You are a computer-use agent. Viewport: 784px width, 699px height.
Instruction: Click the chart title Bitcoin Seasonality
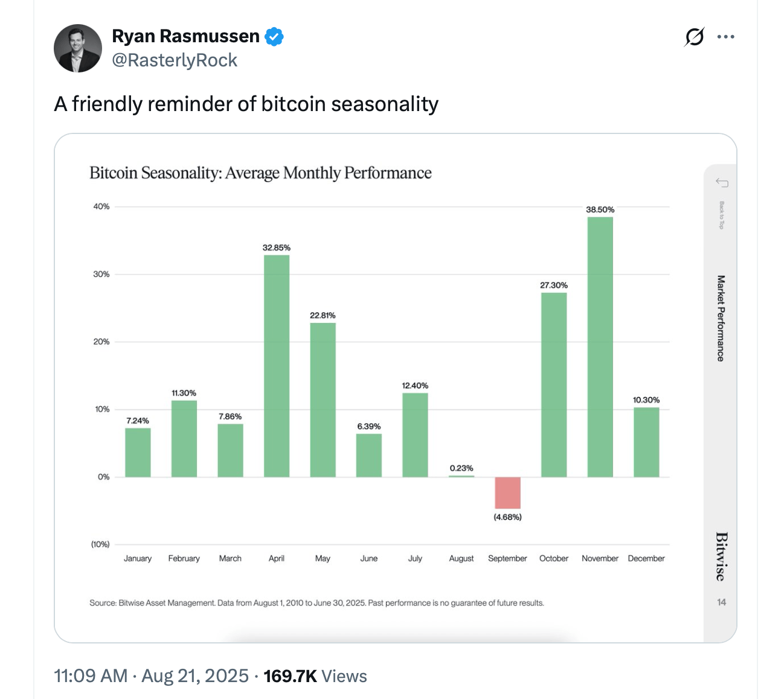(260, 173)
